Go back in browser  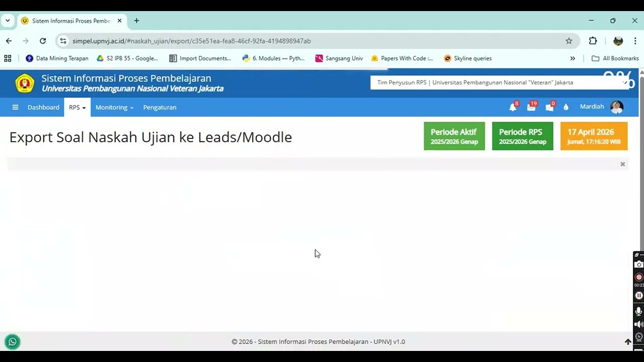(x=9, y=41)
